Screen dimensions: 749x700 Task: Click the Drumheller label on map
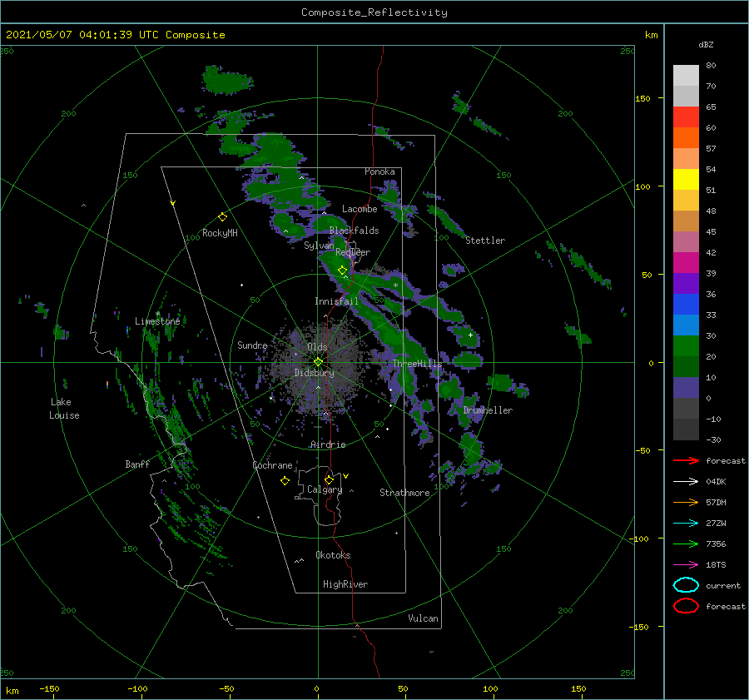(488, 410)
